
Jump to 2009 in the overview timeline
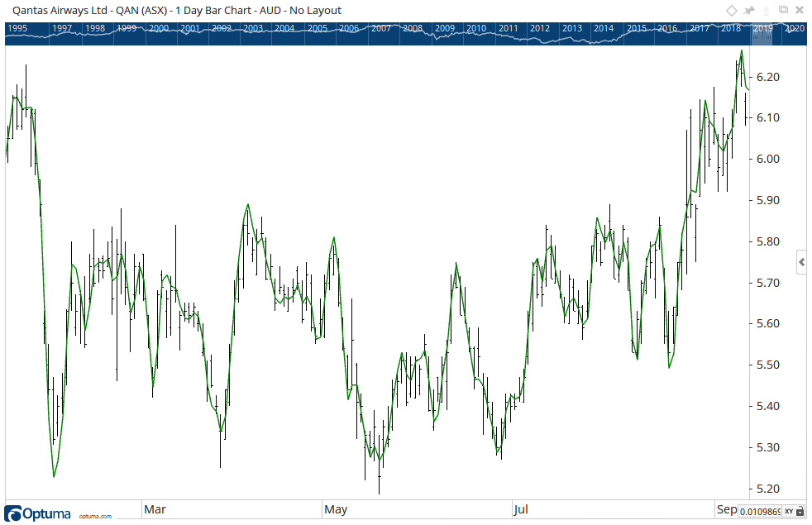[x=445, y=28]
